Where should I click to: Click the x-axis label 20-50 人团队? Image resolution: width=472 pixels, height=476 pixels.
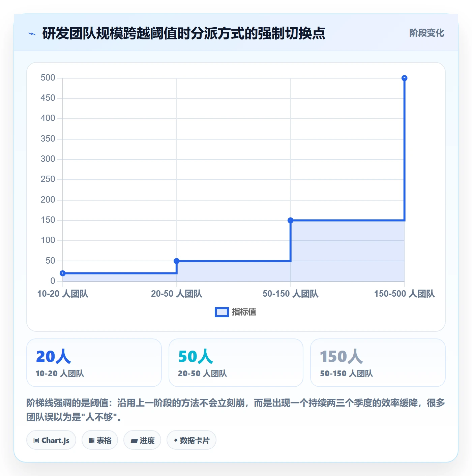pos(177,294)
